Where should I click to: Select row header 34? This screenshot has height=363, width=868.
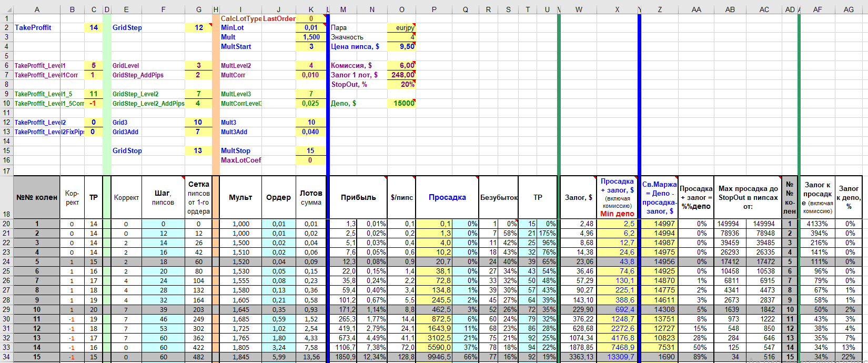click(x=6, y=357)
